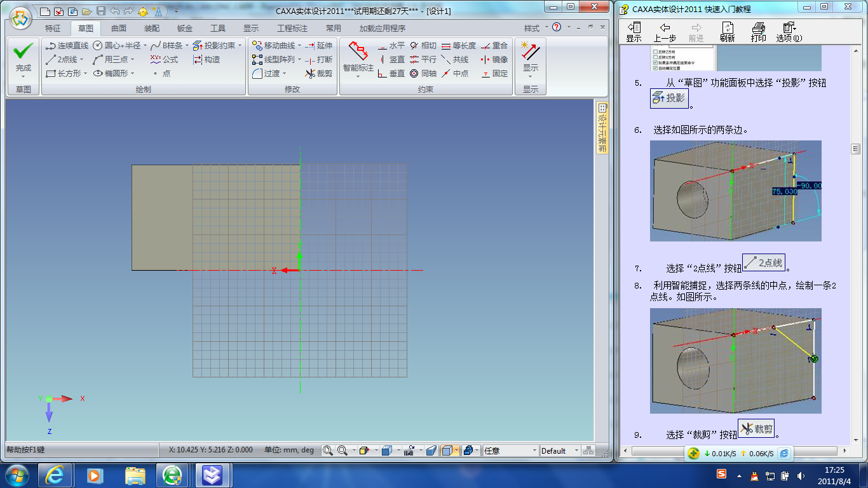Apply the 中点 midpoint constraint
This screenshot has height=488, width=868.
pos(455,74)
